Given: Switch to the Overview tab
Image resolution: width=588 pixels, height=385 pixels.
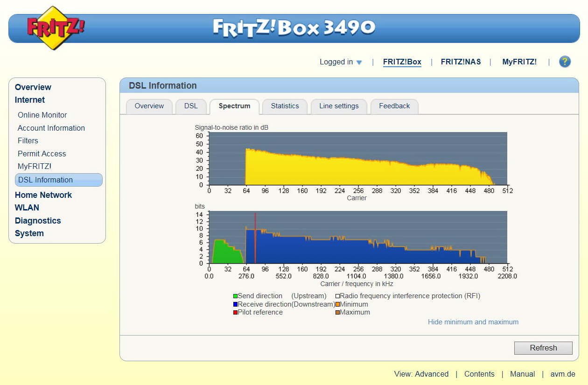Looking at the screenshot, I should 149,106.
